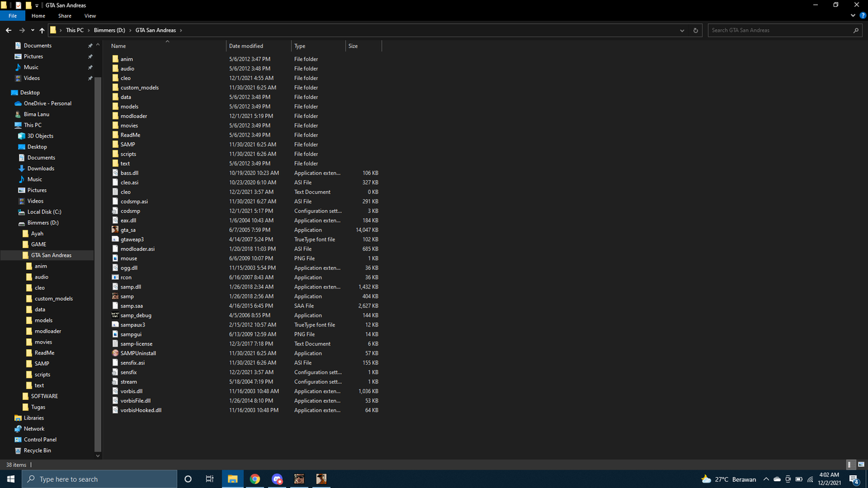Click the search magnifier icon

856,30
